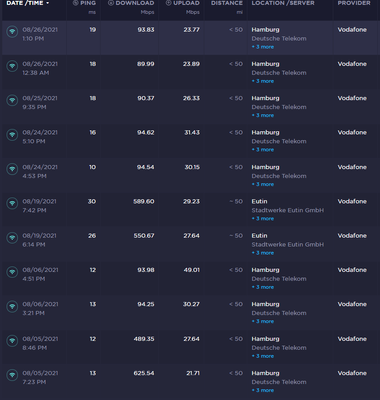The image size is (380, 400).
Task: Select download value 90.37
Action: (146, 98)
